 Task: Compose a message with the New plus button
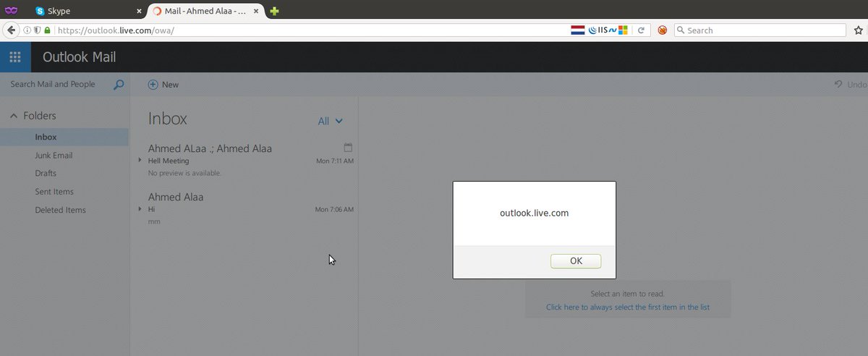click(163, 85)
